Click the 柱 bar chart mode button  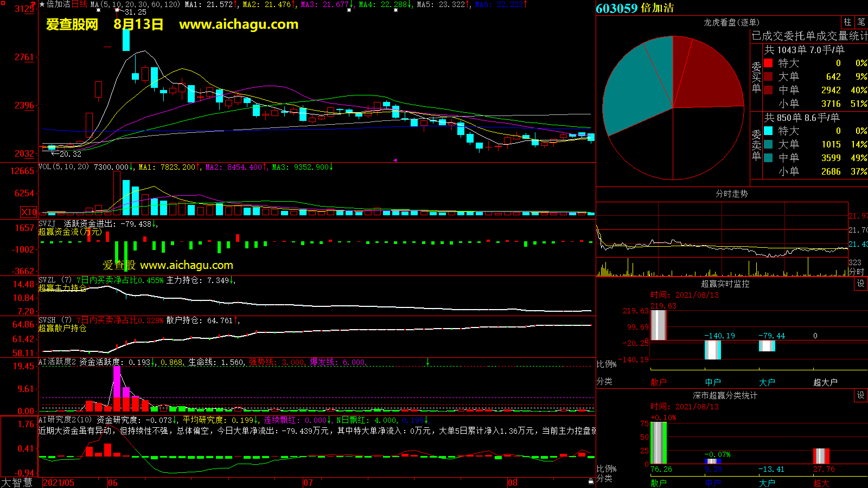pyautogui.click(x=847, y=22)
